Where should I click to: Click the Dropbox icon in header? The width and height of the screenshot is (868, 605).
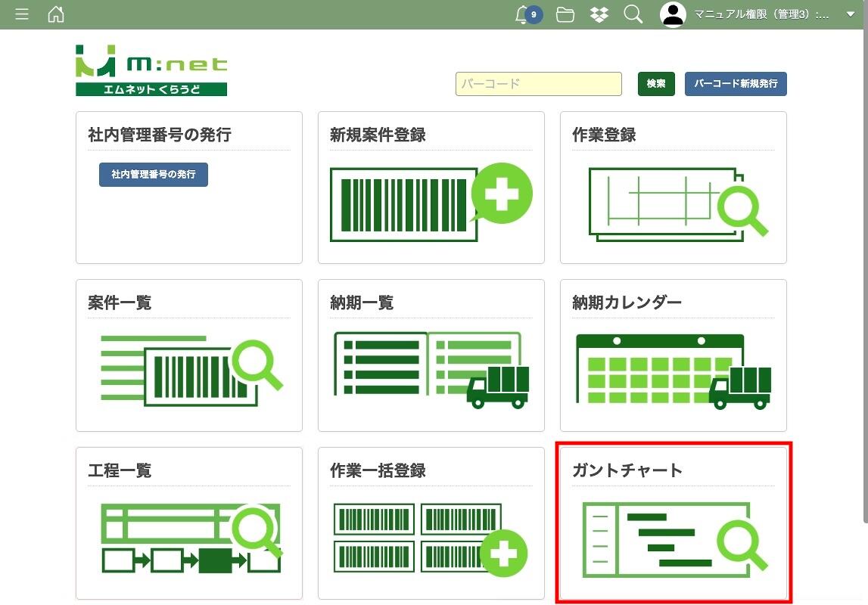[x=599, y=14]
